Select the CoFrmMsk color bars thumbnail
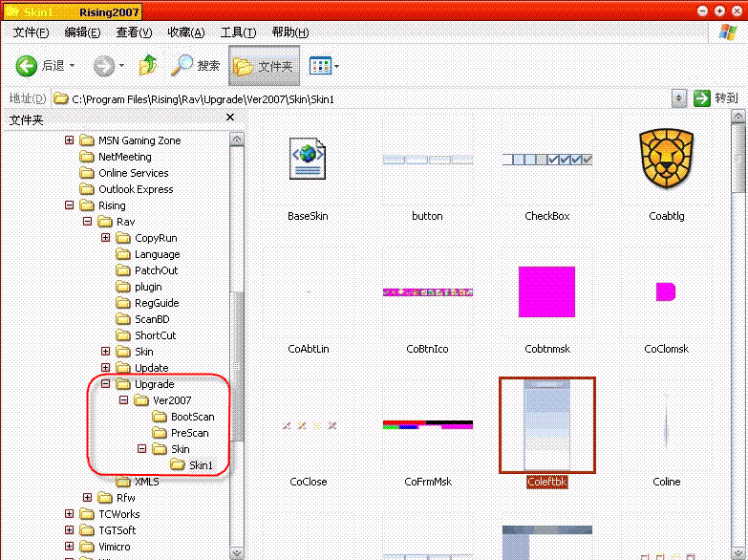 (x=427, y=424)
